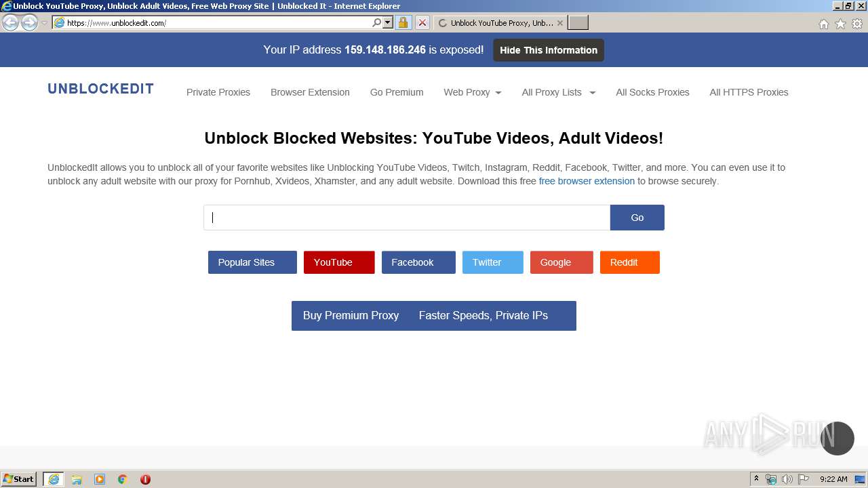The width and height of the screenshot is (868, 488).
Task: Show hidden system tray icons
Action: click(x=756, y=479)
